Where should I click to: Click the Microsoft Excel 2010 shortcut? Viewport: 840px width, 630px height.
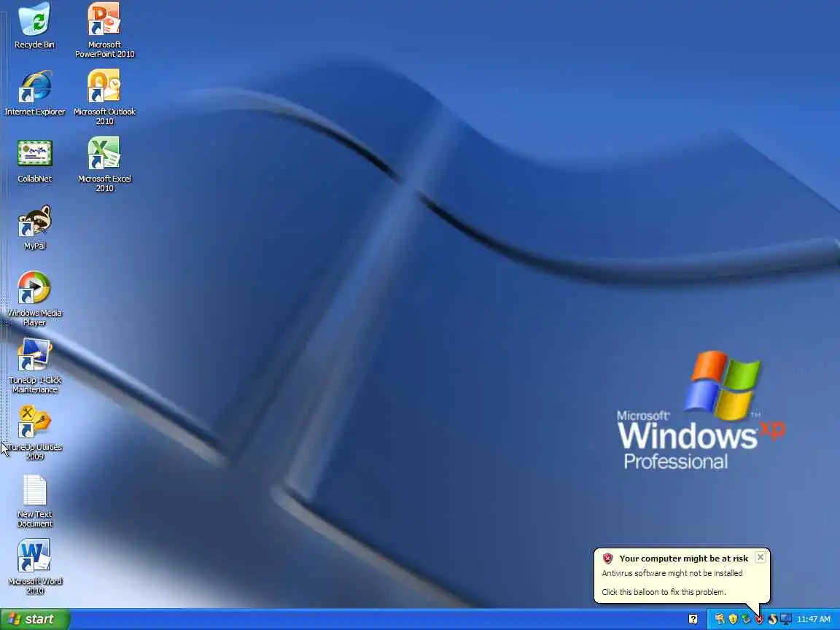[x=104, y=164]
